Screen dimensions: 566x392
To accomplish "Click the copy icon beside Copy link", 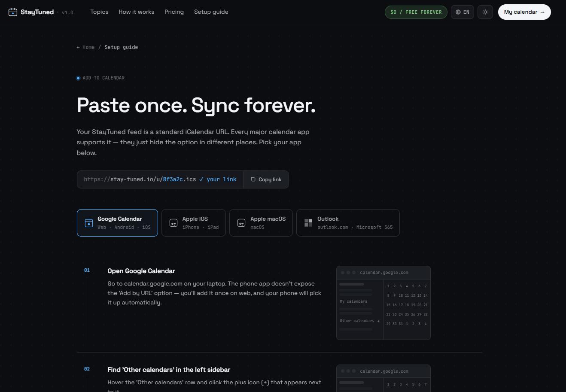I will (x=253, y=179).
